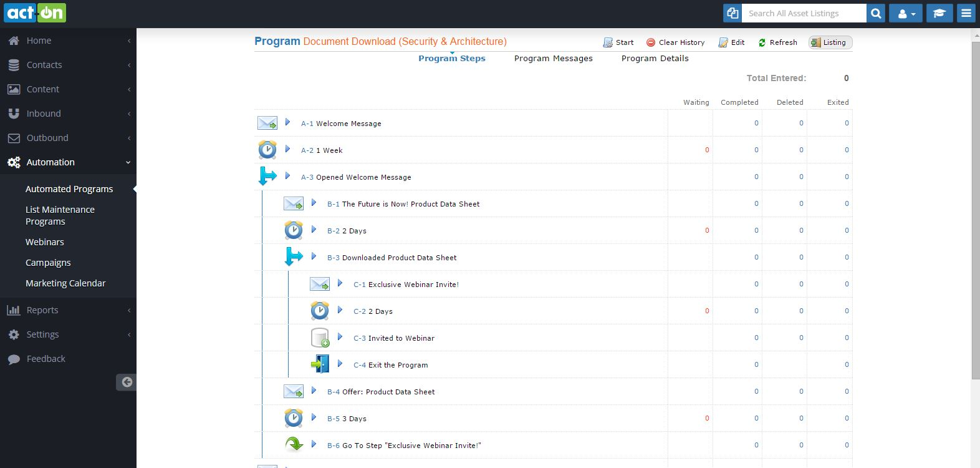
Task: Click database icon for Invited to Webinar step
Action: (x=320, y=338)
